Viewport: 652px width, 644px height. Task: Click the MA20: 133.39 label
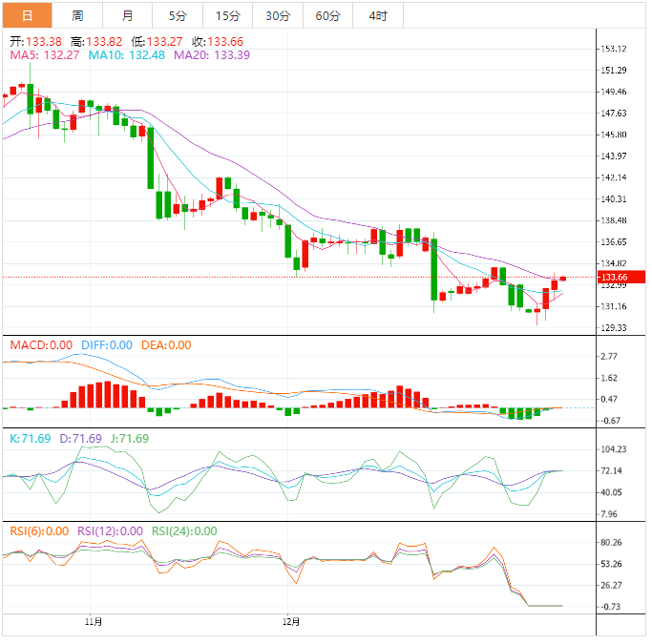212,54
